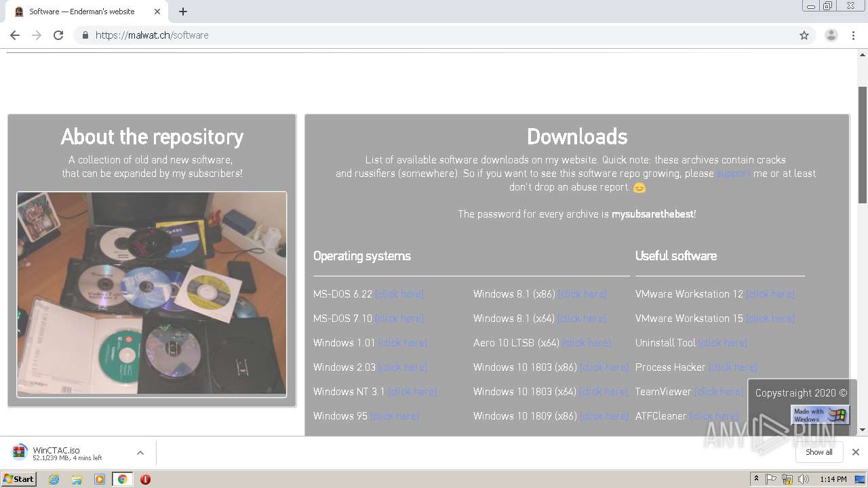Click the Useful software section title
Image resolution: width=868 pixels, height=488 pixels.
[x=676, y=256]
